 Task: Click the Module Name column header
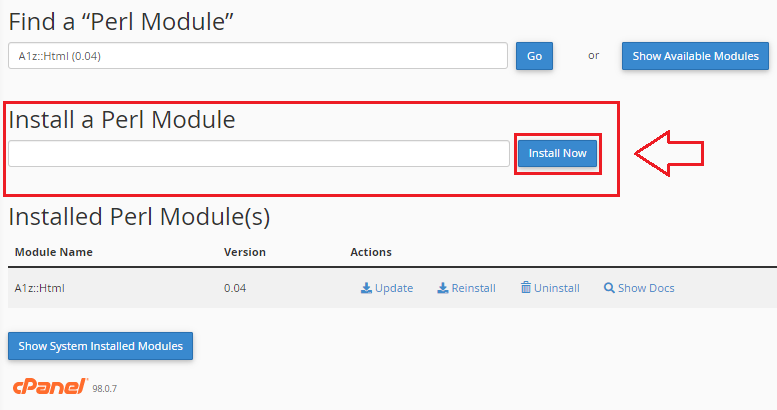click(x=53, y=252)
